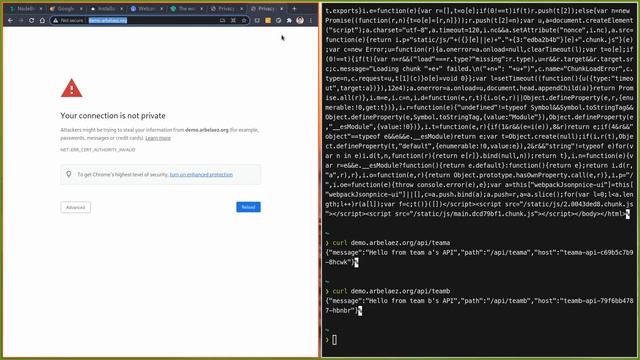Click the browser forward arrow
The width and height of the screenshot is (640, 360).
pyautogui.click(x=21, y=20)
